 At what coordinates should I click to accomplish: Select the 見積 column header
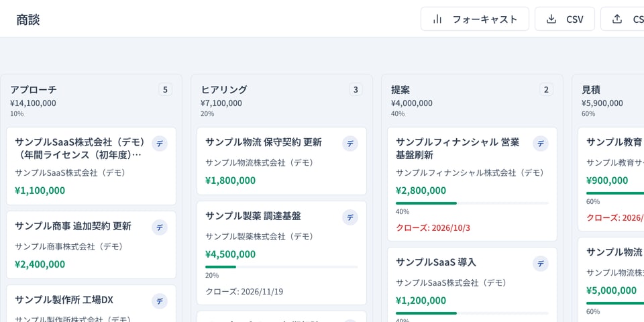(x=591, y=89)
